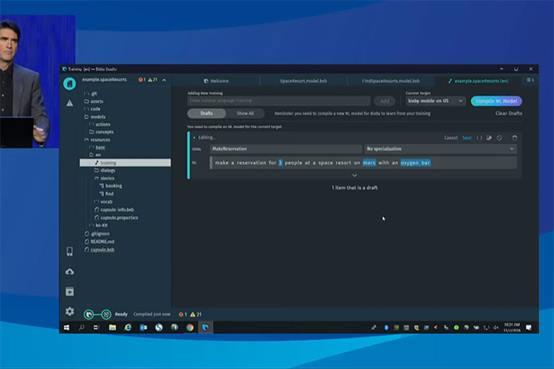Expand the training entry details chevron

(354, 175)
